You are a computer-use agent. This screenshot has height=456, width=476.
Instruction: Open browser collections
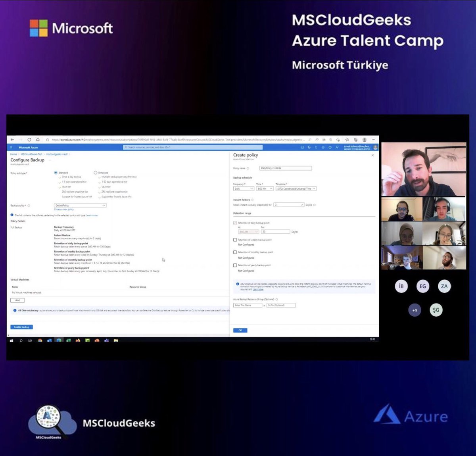tap(355, 140)
